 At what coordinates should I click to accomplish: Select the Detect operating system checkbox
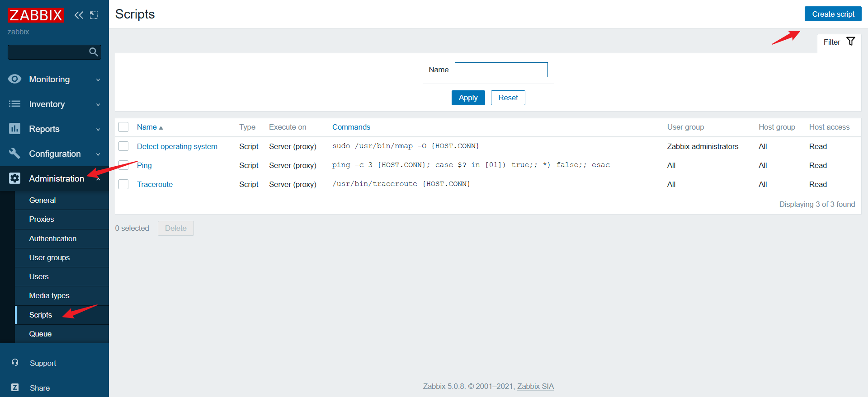point(123,146)
